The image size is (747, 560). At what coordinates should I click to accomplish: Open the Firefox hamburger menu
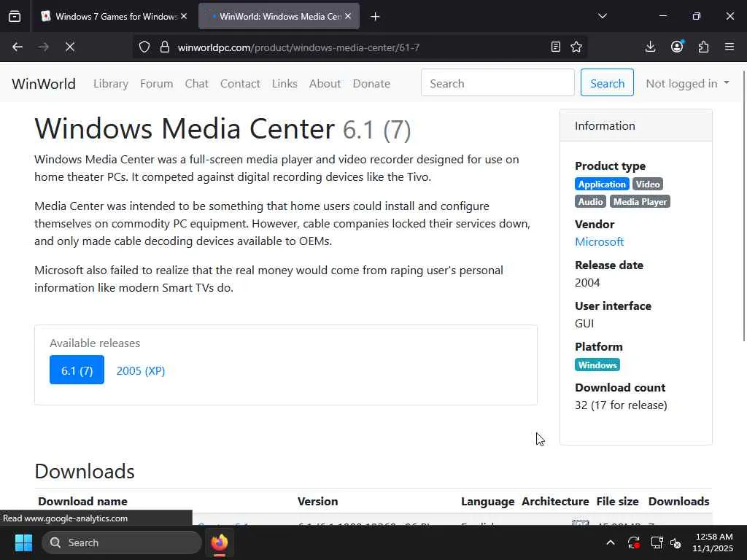tap(729, 47)
